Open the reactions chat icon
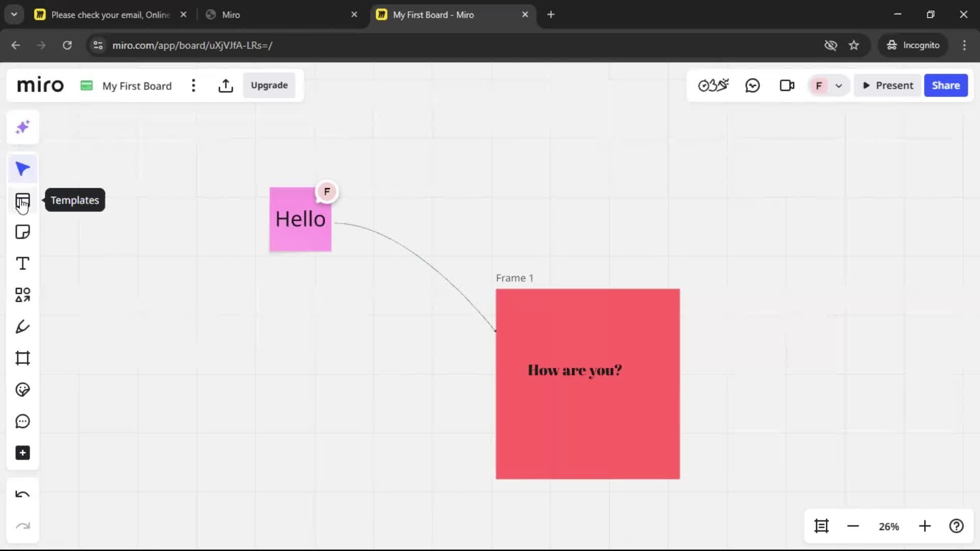This screenshot has width=980, height=551. (x=752, y=85)
